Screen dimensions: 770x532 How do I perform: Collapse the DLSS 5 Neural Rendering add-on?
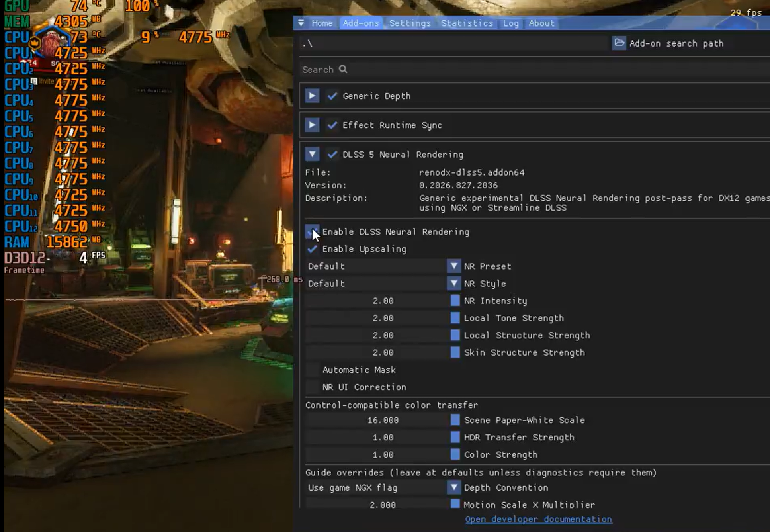coord(312,154)
